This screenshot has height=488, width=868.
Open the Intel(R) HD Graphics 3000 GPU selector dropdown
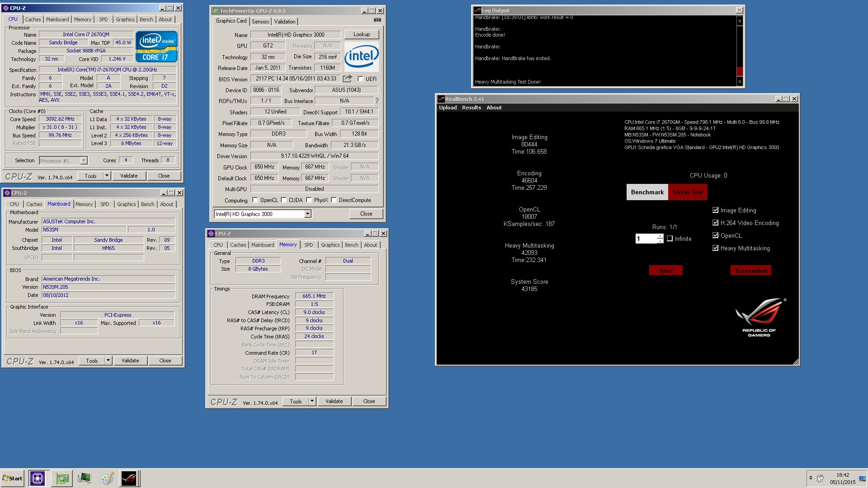(307, 214)
